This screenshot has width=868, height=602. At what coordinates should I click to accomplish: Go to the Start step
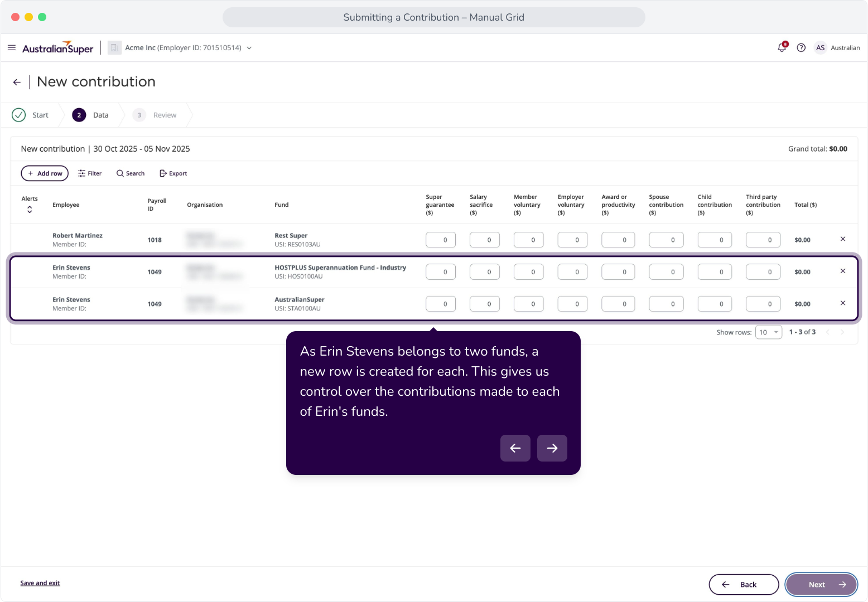pyautogui.click(x=30, y=115)
